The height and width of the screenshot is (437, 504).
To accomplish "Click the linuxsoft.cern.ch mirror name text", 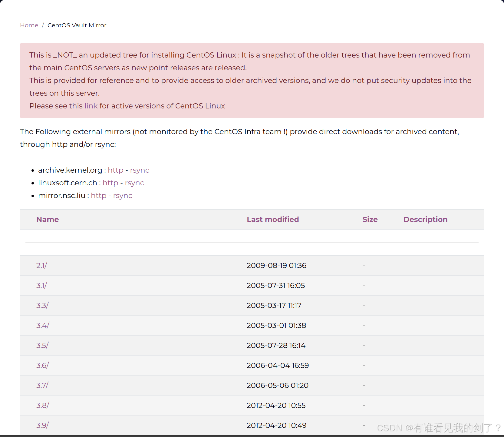I will [68, 183].
